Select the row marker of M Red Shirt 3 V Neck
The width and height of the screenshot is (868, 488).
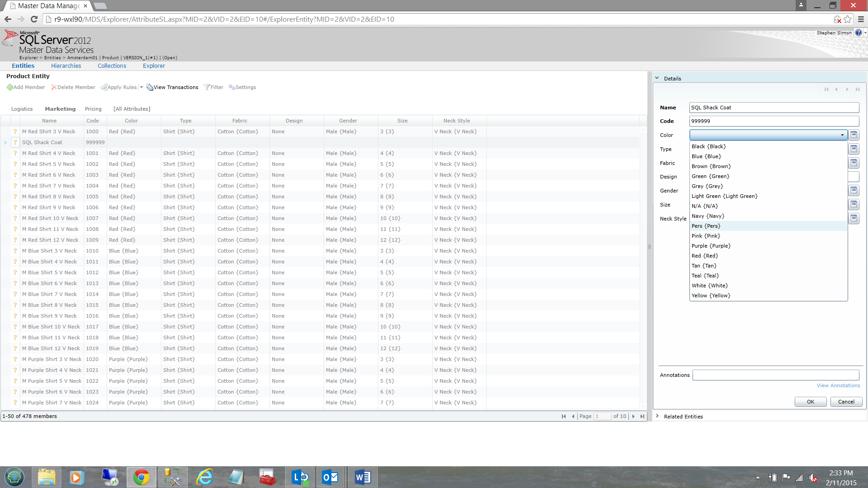pos(6,131)
